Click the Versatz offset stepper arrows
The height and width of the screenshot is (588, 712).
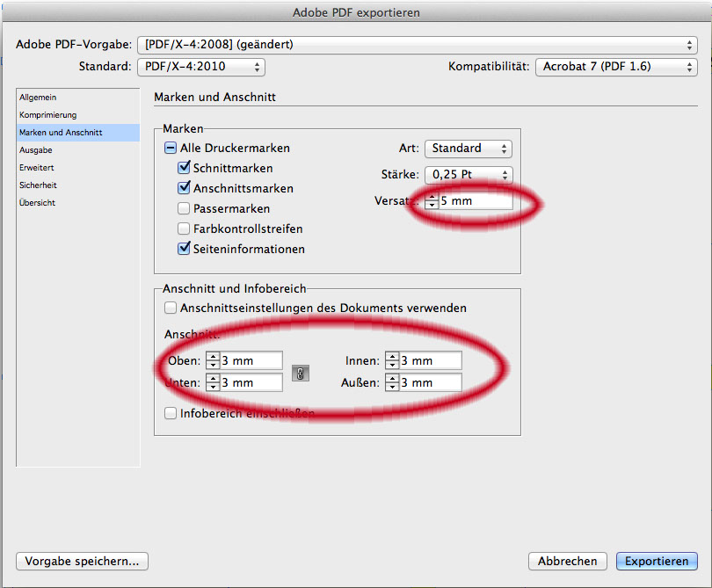(x=432, y=200)
